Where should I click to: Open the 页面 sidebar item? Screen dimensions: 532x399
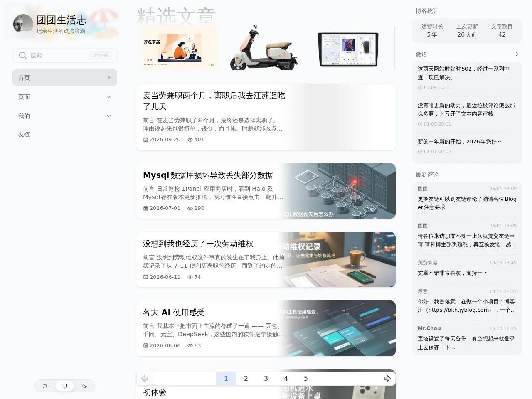point(65,97)
